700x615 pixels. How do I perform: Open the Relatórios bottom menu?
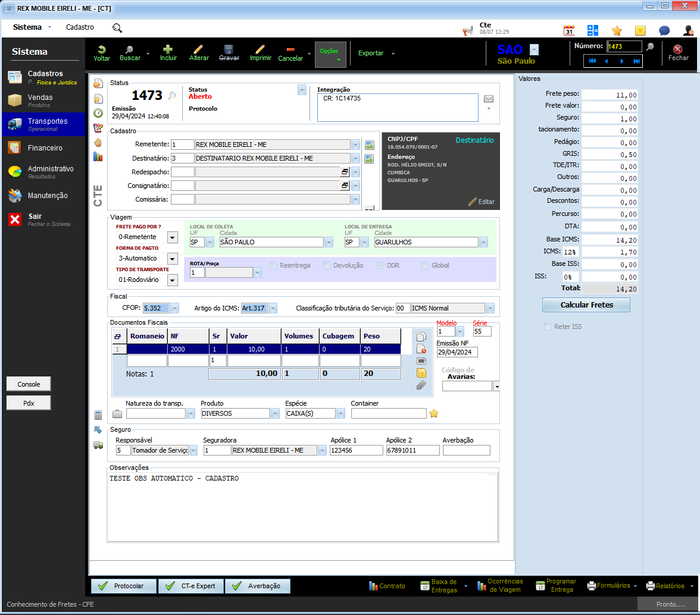[670, 586]
